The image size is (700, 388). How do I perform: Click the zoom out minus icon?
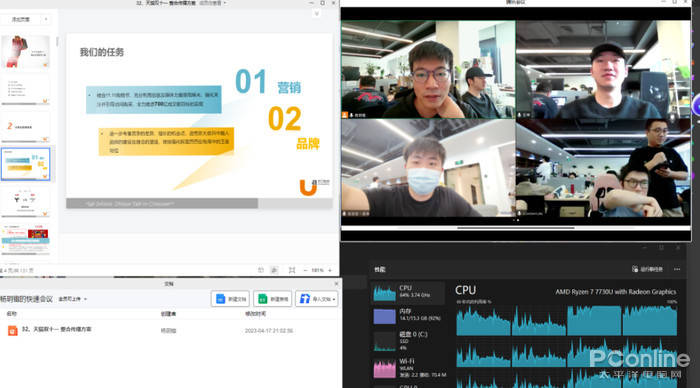pos(305,271)
